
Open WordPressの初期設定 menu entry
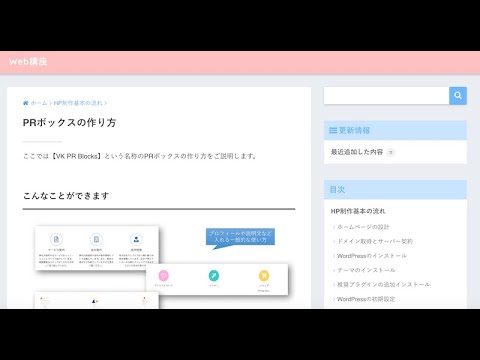pyautogui.click(x=366, y=299)
